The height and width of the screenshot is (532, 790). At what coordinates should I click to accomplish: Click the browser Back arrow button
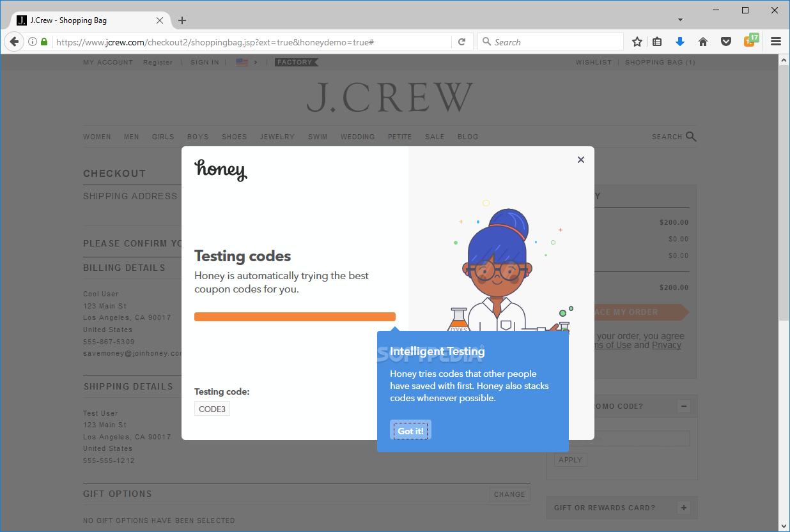13,42
